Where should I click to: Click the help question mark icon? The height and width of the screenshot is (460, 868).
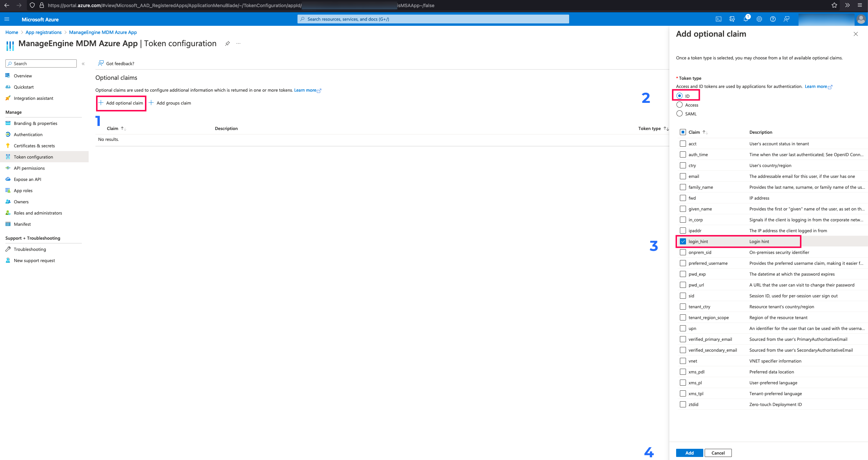coord(773,19)
